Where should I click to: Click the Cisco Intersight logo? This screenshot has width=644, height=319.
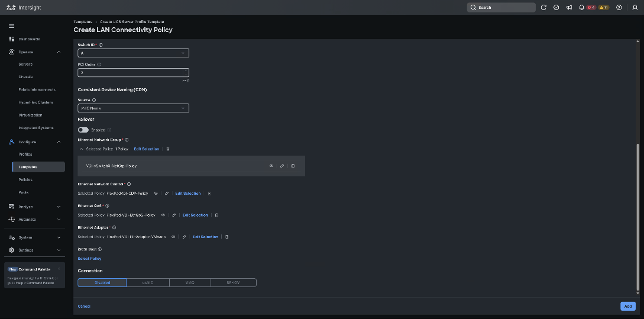point(24,8)
